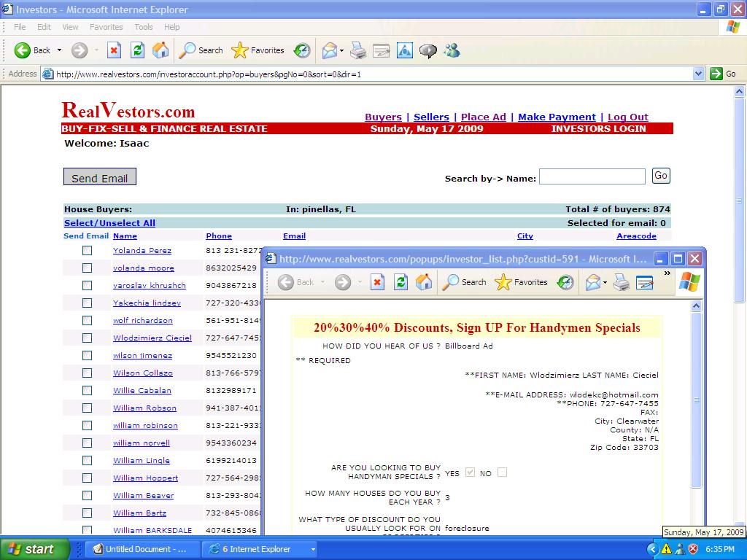Open Mail dropdown arrow in popup toolbar
The height and width of the screenshot is (560, 747).
(605, 282)
